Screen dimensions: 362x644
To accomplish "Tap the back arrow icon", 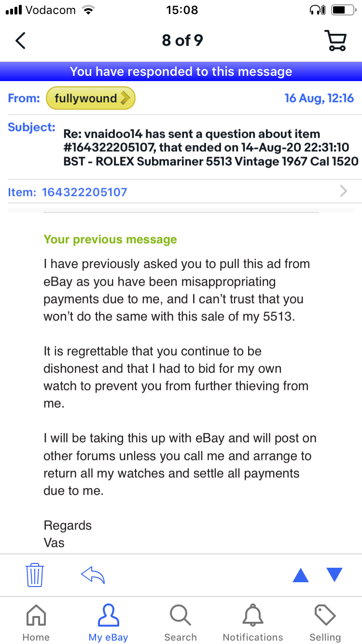I will (x=20, y=41).
